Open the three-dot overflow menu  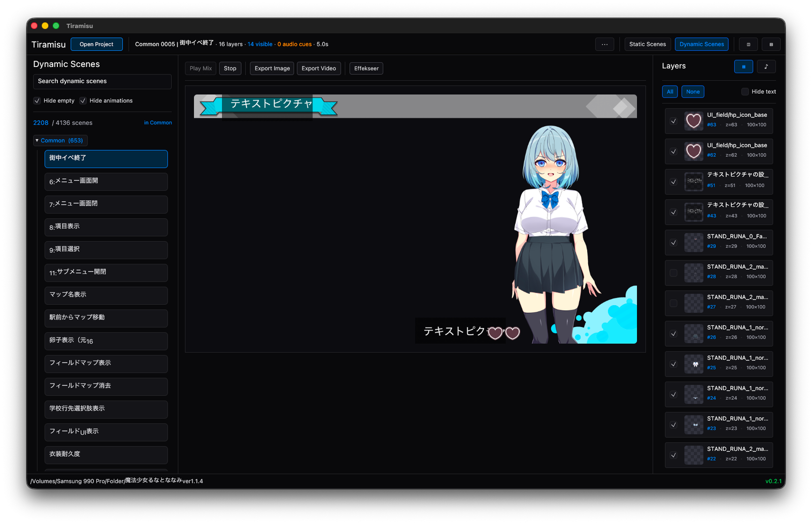pyautogui.click(x=604, y=44)
